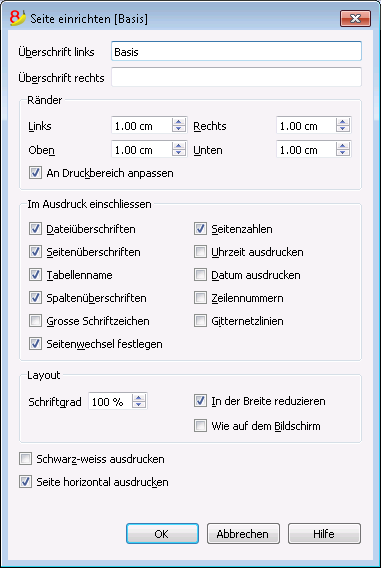Screen dimensions: 381x568
Task: Toggle Seite horizontal ausdrucken off
Action: point(25,482)
